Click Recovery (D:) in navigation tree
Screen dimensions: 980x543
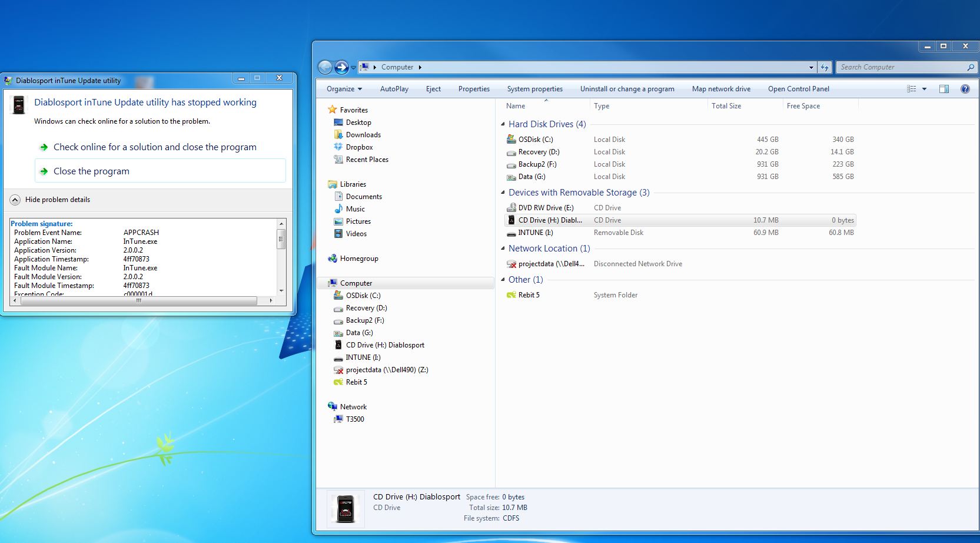[x=366, y=308]
